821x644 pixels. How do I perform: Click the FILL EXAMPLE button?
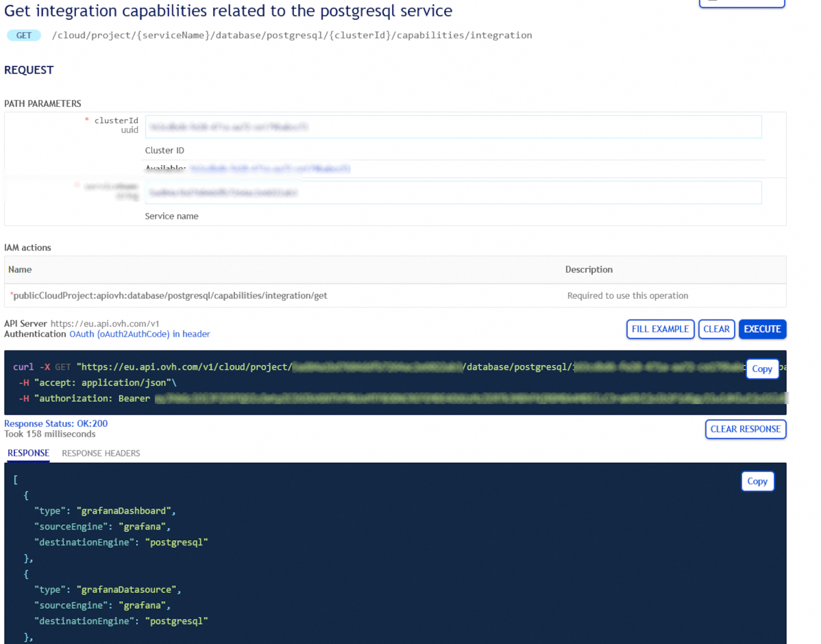tap(660, 329)
